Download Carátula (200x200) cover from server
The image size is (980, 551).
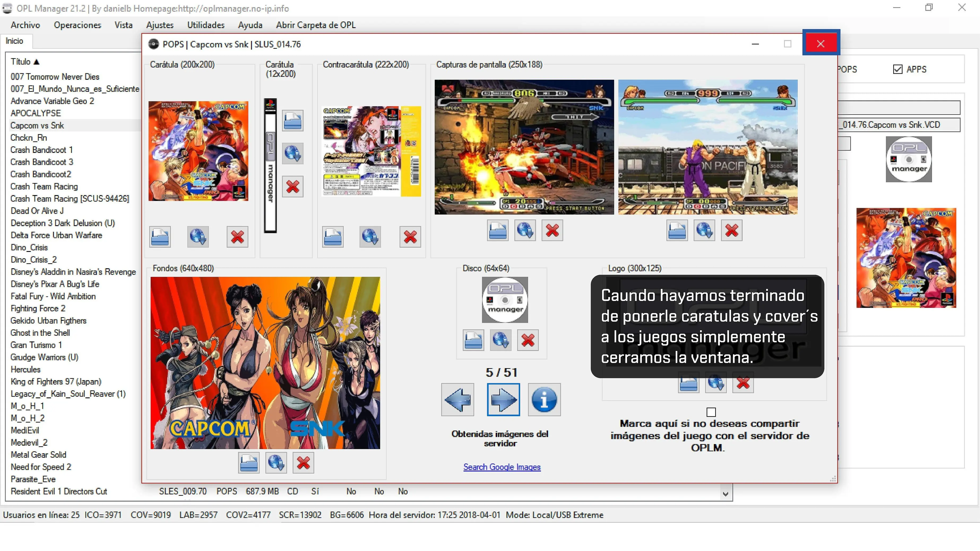tap(198, 237)
